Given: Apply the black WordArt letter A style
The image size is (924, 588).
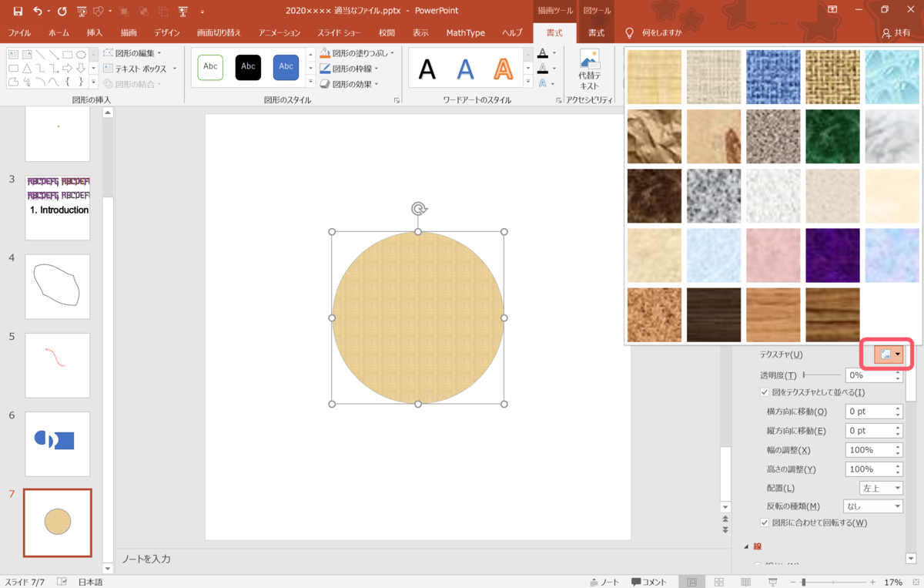Looking at the screenshot, I should click(427, 69).
